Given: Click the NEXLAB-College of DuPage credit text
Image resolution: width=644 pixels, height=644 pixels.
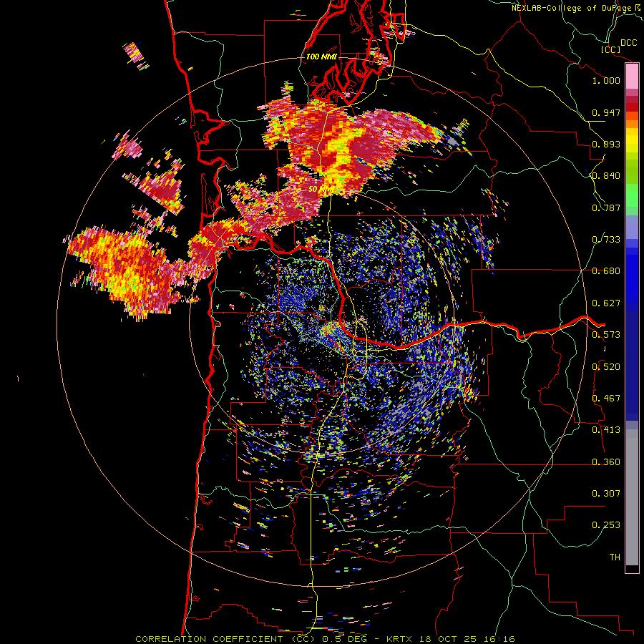Looking at the screenshot, I should click(x=571, y=8).
